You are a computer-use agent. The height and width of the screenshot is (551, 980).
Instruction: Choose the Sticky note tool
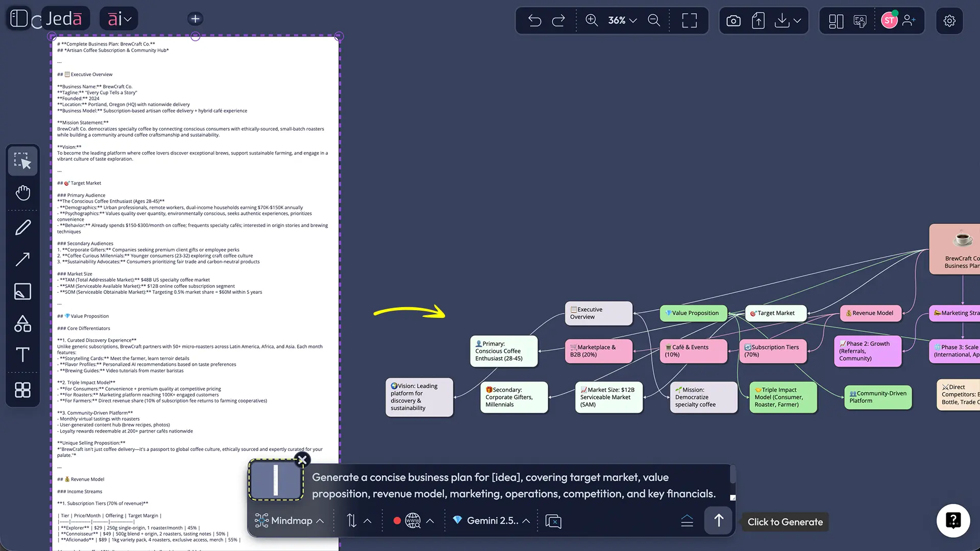23,291
